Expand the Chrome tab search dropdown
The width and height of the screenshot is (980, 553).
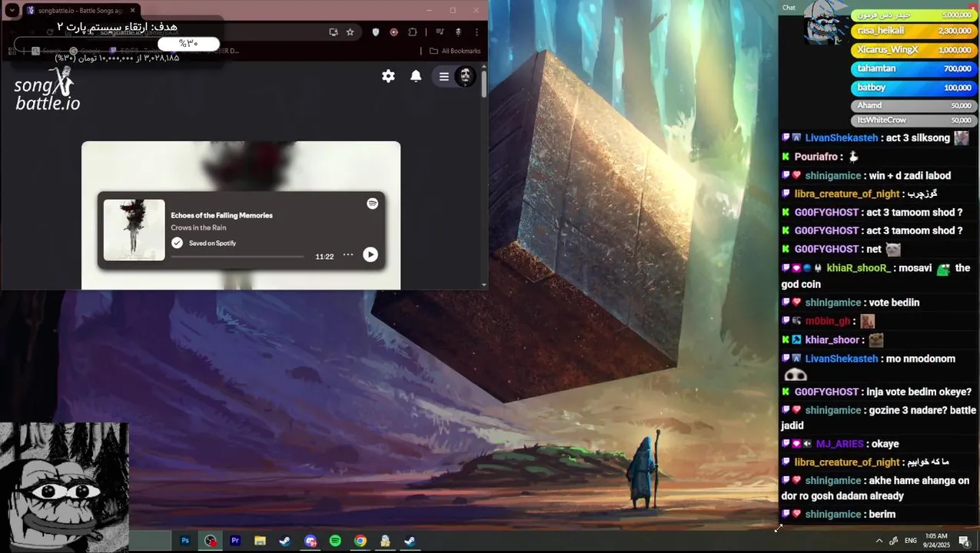(x=12, y=11)
